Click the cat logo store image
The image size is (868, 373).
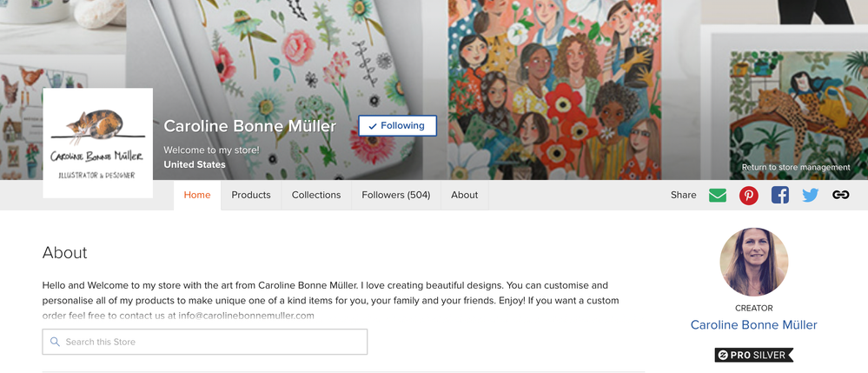pos(97,143)
